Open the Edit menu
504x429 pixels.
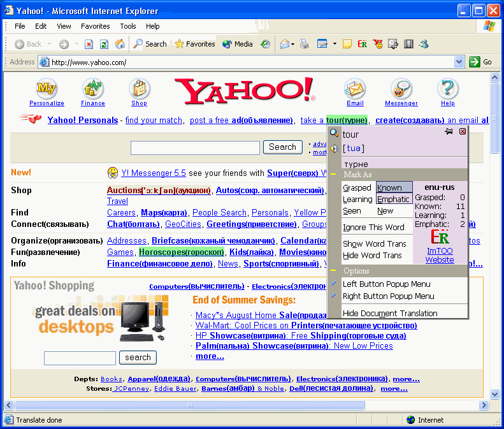click(41, 26)
